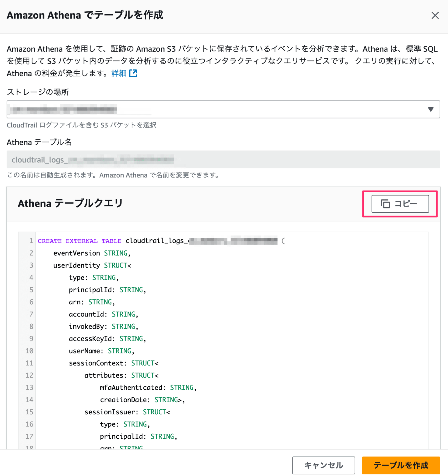The height and width of the screenshot is (476, 448).
Task: Click the mfaAuthenticated: STRING line
Action: (x=148, y=387)
